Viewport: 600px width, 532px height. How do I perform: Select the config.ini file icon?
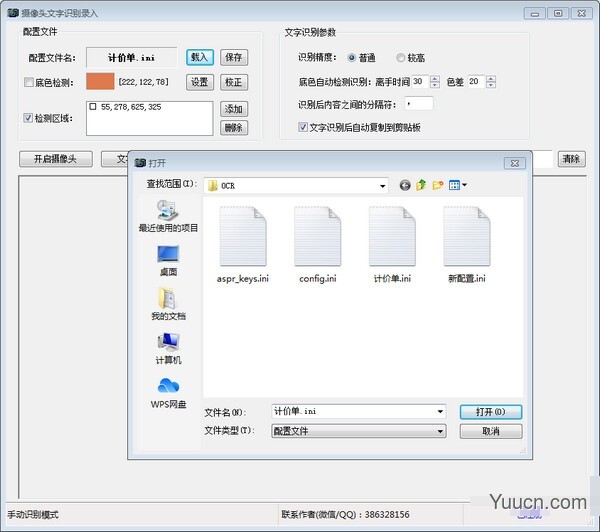click(x=318, y=236)
